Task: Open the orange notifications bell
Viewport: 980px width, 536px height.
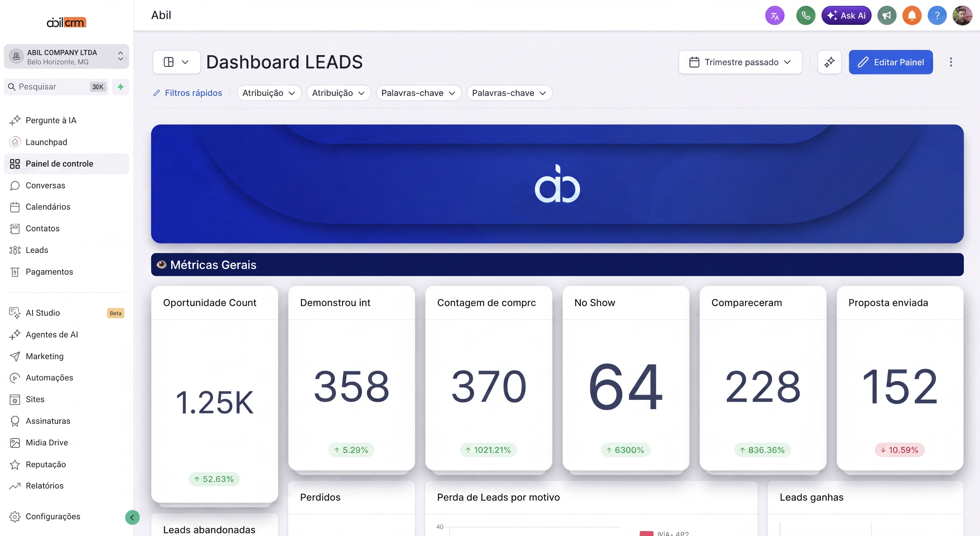Action: pos(912,16)
